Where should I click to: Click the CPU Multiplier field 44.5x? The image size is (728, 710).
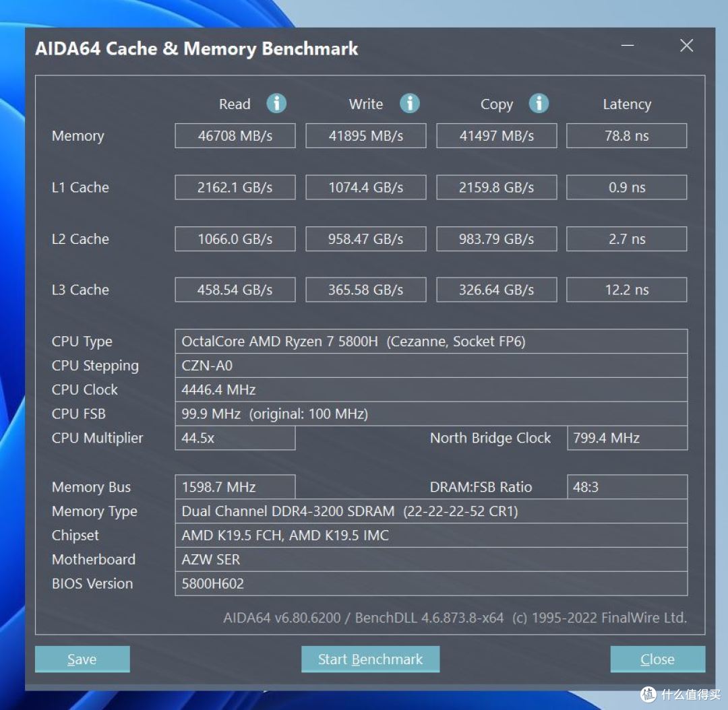pyautogui.click(x=235, y=438)
